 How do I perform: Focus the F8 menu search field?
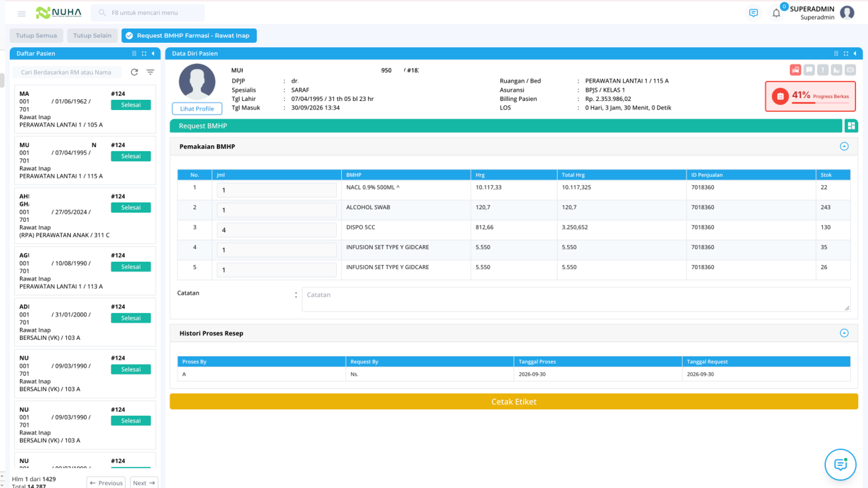tap(148, 13)
